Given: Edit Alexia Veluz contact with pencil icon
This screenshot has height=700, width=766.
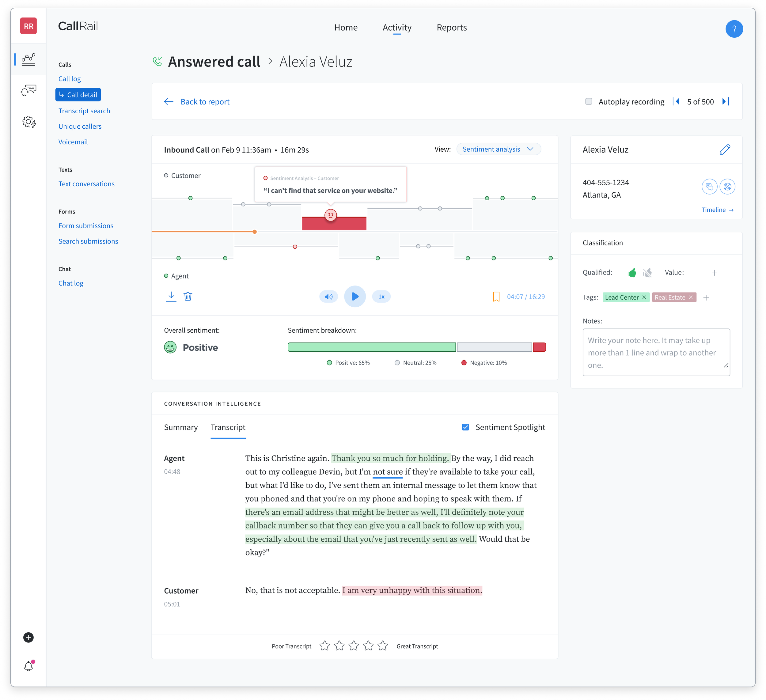Looking at the screenshot, I should pos(725,149).
